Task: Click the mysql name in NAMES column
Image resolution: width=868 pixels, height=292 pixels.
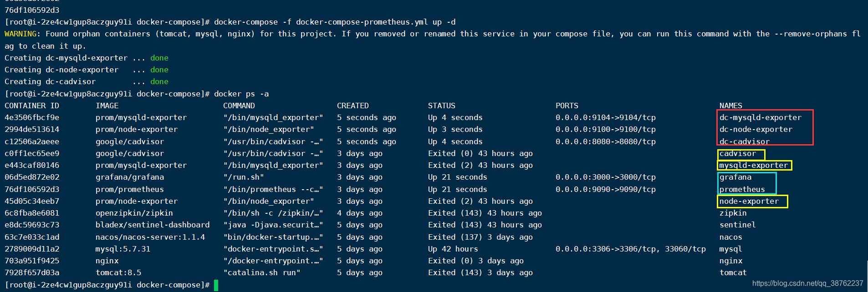Action: 731,249
